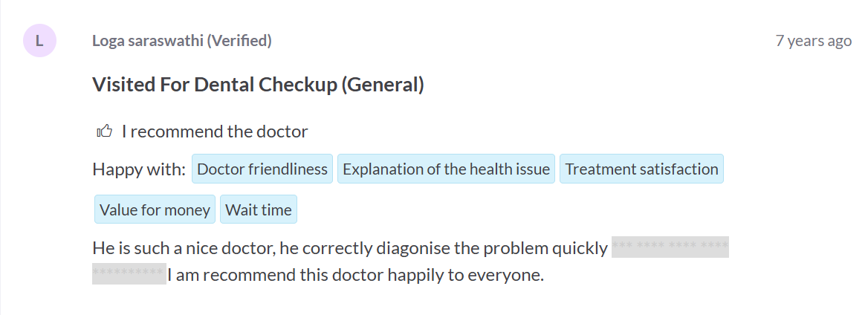This screenshot has height=315, width=868.
Task: Click the "(General)" text in the heading
Action: (382, 85)
